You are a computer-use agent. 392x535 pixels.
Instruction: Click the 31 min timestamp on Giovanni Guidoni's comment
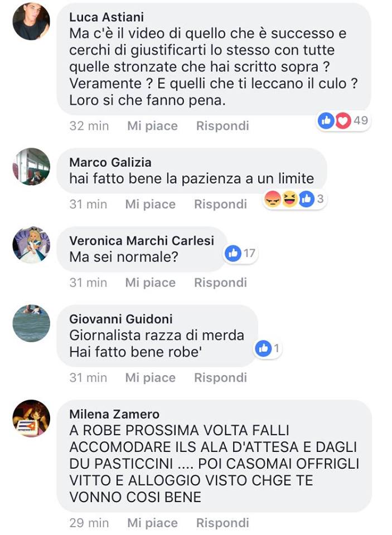tap(88, 378)
